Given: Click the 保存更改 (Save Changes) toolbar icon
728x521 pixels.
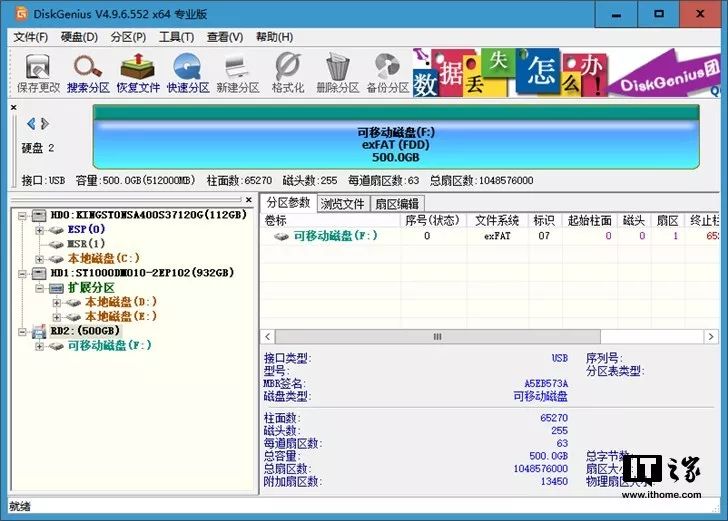Looking at the screenshot, I should tap(35, 72).
